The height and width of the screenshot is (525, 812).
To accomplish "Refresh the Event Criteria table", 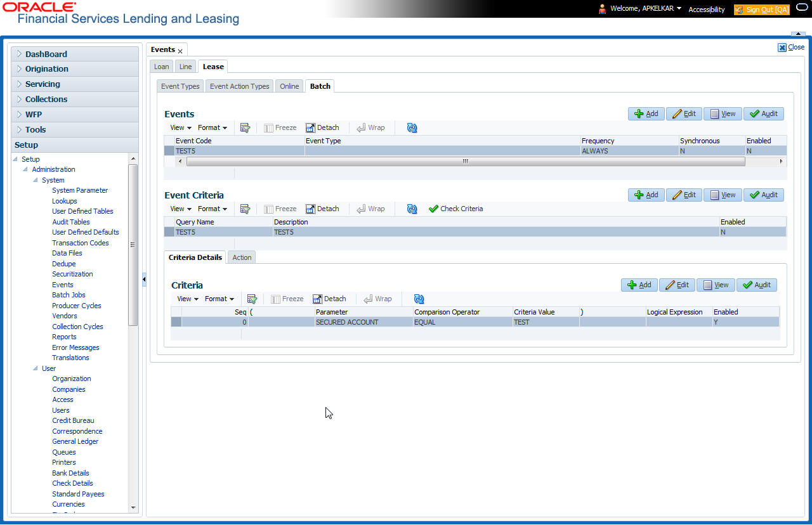I will click(412, 209).
